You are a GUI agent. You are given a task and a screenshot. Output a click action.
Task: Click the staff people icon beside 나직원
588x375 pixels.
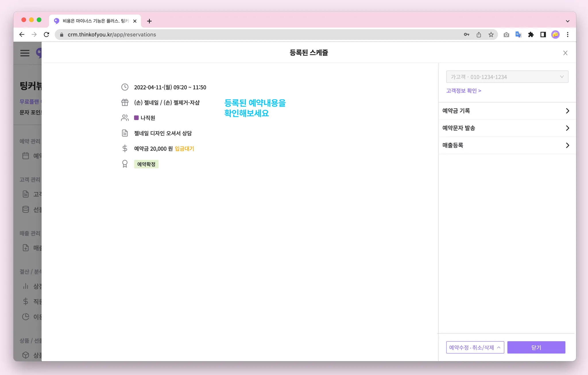click(125, 118)
